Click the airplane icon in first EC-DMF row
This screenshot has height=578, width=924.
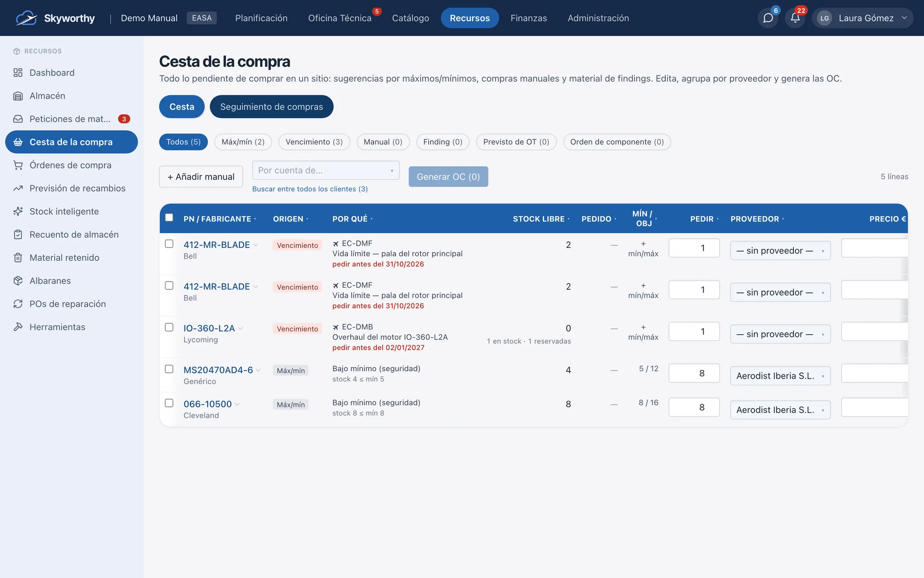[x=336, y=244]
